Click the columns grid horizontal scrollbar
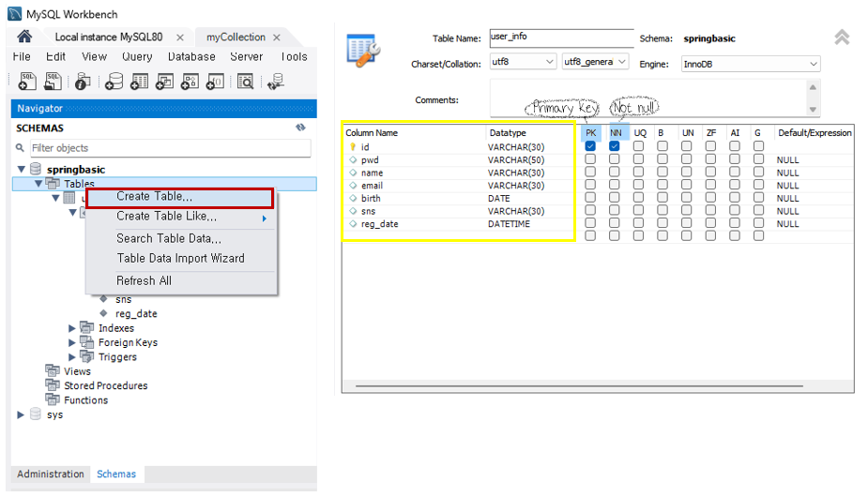868x497 pixels. tap(579, 385)
